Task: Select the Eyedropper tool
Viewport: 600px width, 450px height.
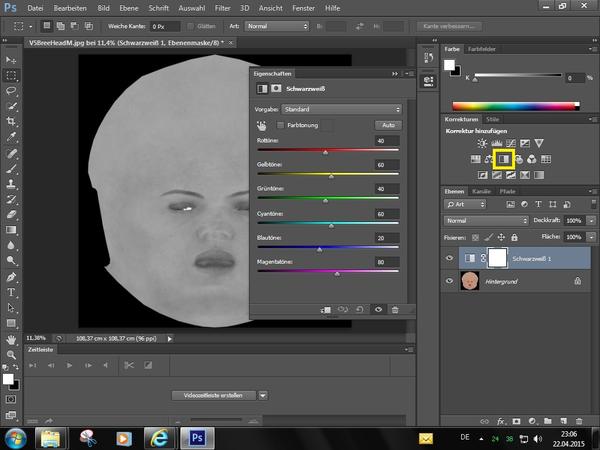Action: [x=11, y=138]
